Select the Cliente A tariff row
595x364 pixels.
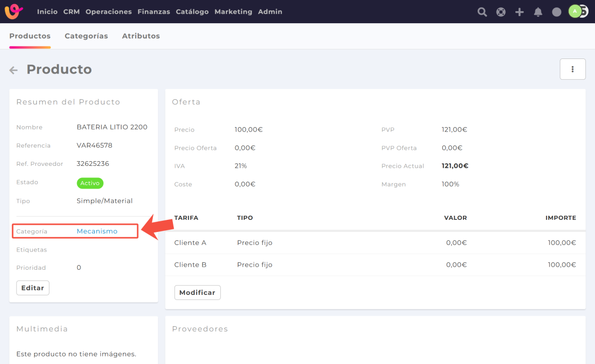(x=190, y=242)
